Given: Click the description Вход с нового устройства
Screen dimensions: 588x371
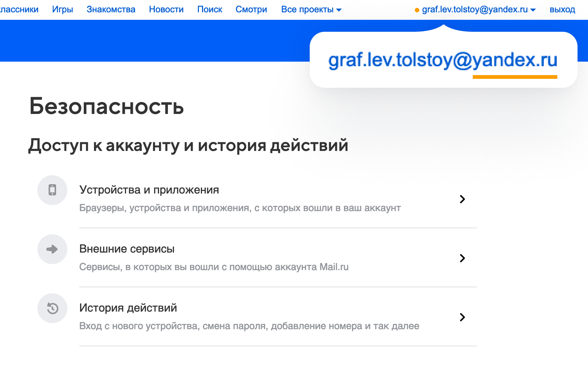Looking at the screenshot, I should [x=249, y=326].
